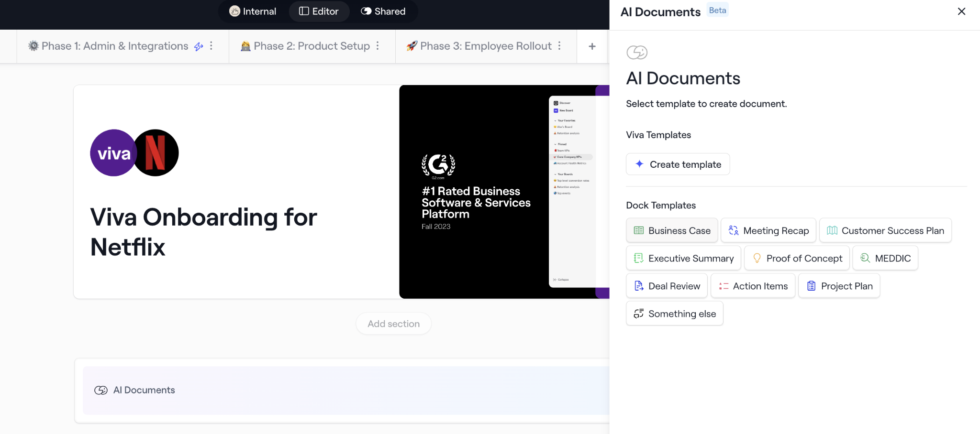Viewport: 980px width, 434px height.
Task: Select the Customer Success Plan template
Action: pyautogui.click(x=885, y=230)
